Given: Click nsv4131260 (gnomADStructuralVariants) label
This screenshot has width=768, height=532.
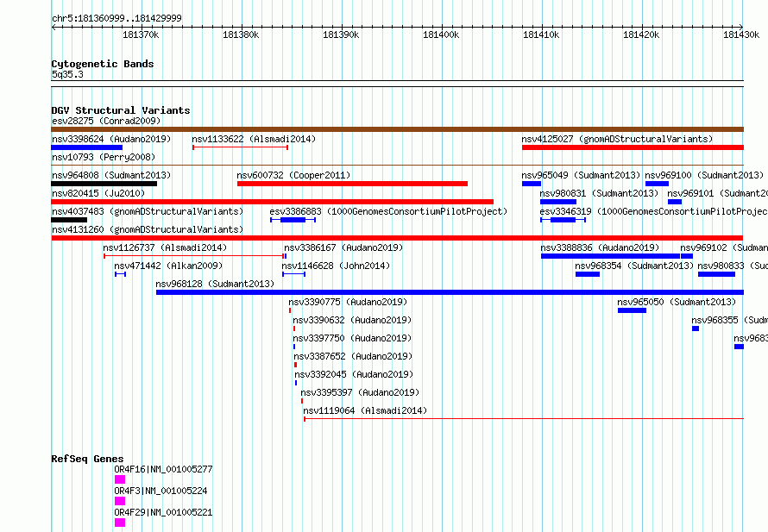Looking at the screenshot, I should tap(148, 229).
